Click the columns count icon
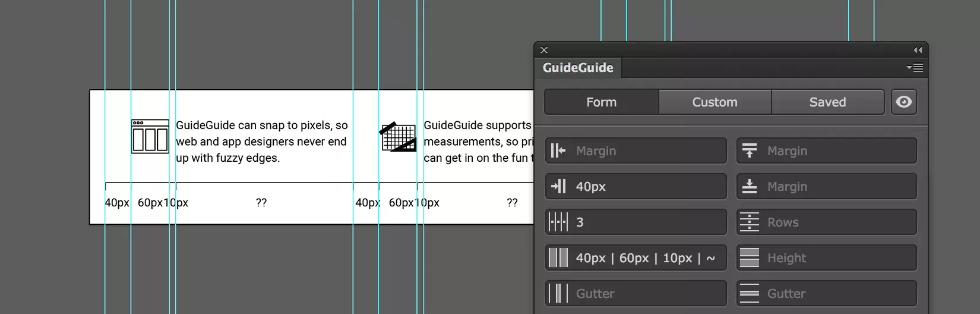 [x=558, y=222]
